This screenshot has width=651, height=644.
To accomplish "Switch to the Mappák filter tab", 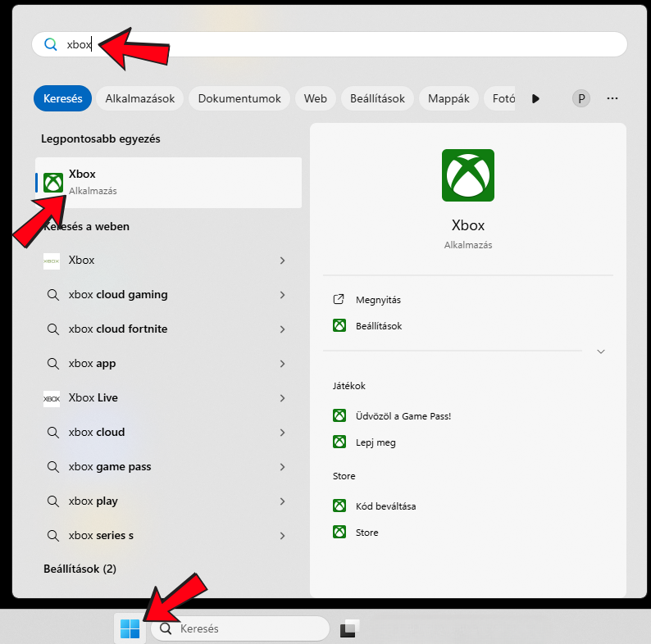I will (x=448, y=98).
